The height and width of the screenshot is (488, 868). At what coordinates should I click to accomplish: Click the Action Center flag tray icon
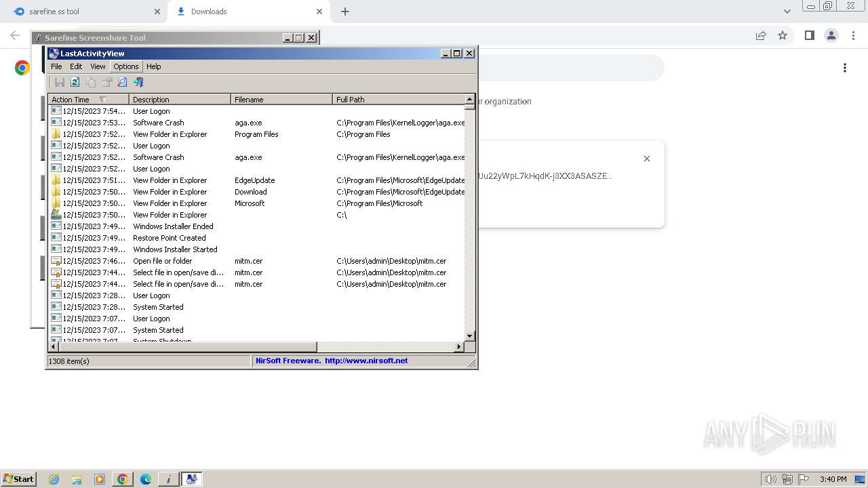[x=803, y=479]
